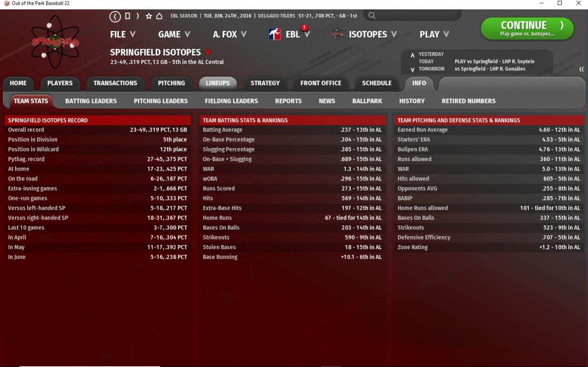Image resolution: width=588 pixels, height=367 pixels.
Task: Click the 'Last 10 games' row
Action: 98,228
